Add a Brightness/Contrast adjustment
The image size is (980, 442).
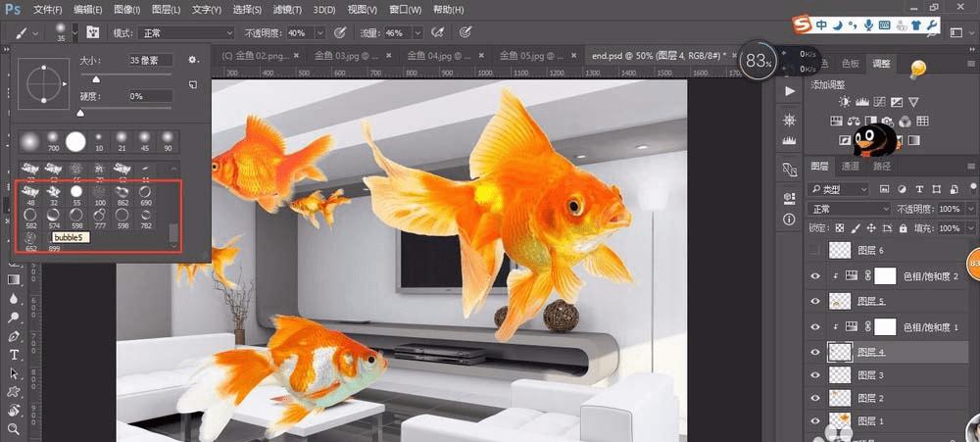pyautogui.click(x=845, y=101)
